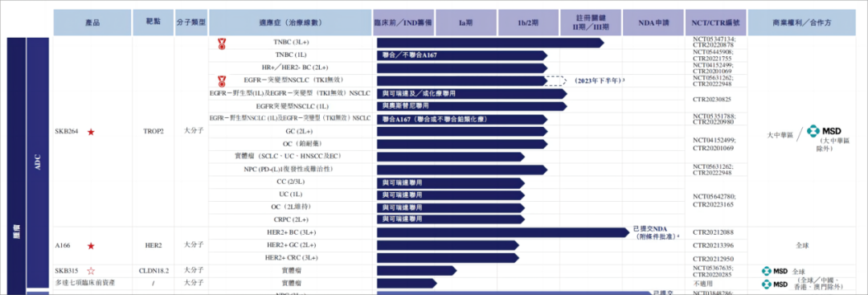Click the NCT05642780; CTR20223165 entry

point(714,200)
